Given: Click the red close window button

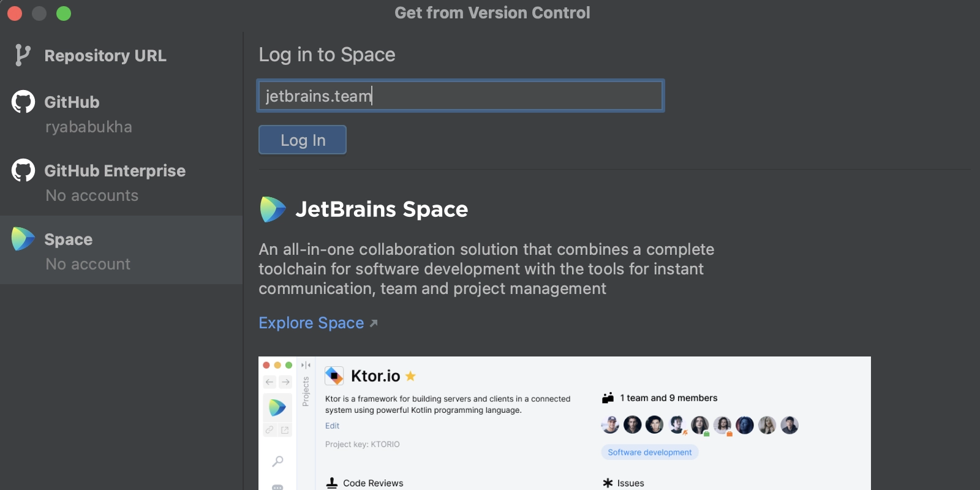Looking at the screenshot, I should 15,13.
